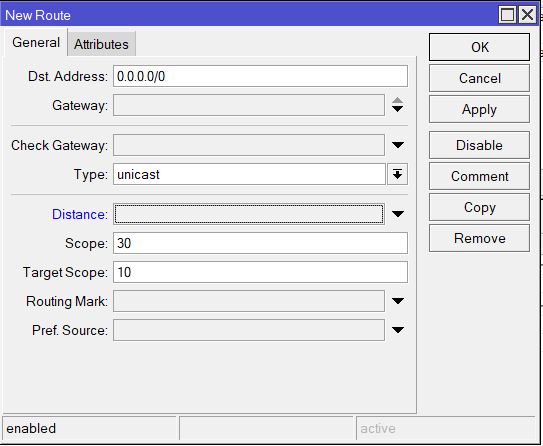Click the Type field showing unicast
Screen dimensions: 543x446
click(x=249, y=174)
